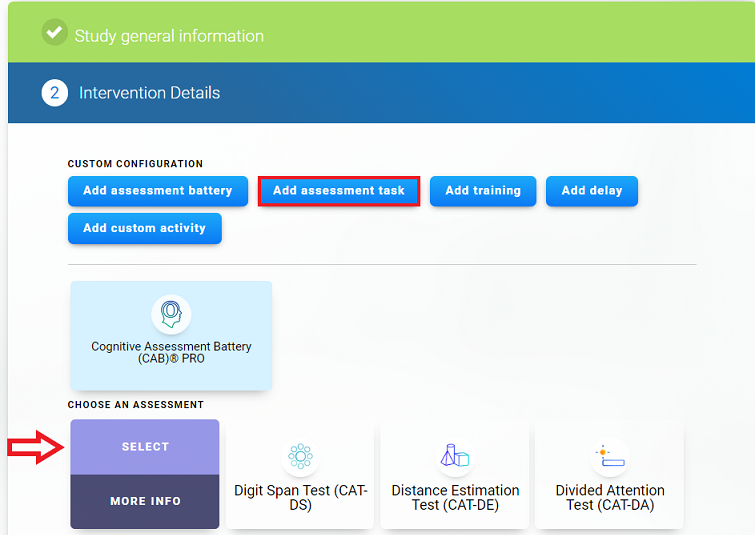Click the Add training button
The width and height of the screenshot is (755, 535).
pyautogui.click(x=482, y=191)
